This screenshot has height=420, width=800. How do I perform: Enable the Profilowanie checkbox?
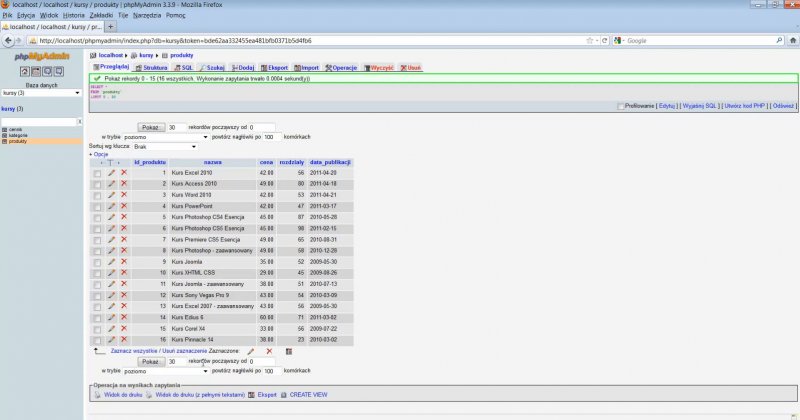pos(621,105)
